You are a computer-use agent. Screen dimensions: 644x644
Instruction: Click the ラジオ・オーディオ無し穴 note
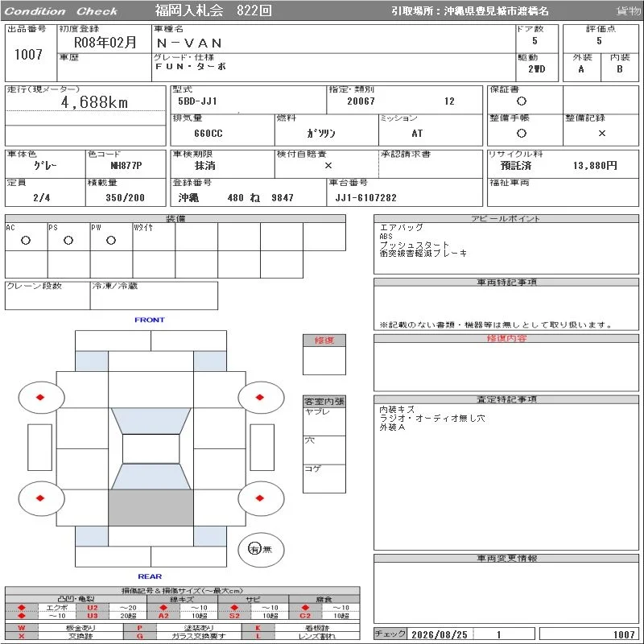432,418
